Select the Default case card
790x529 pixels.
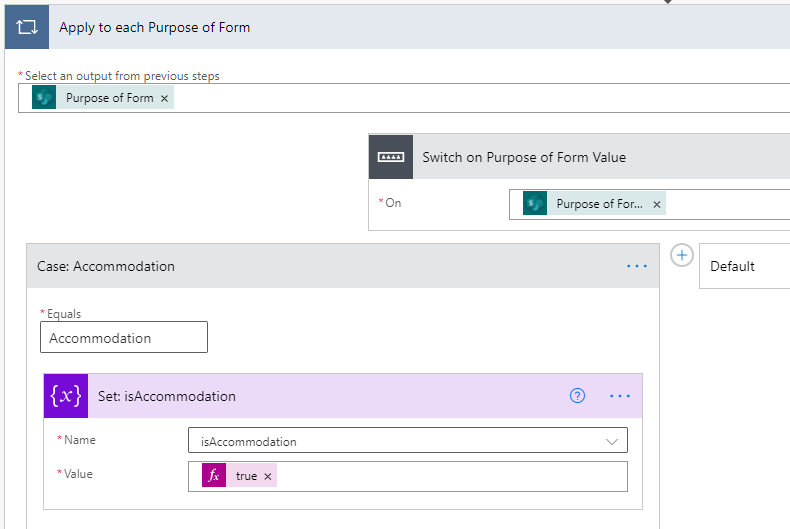click(x=744, y=266)
